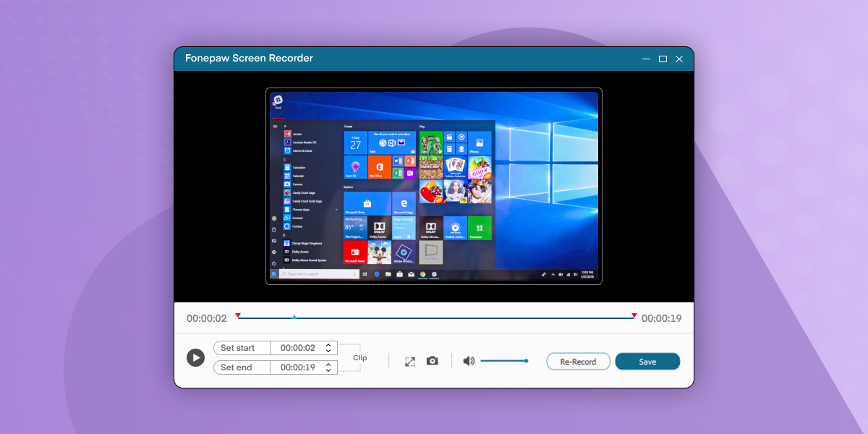Image resolution: width=868 pixels, height=434 pixels.
Task: Click the elapsed time 00:00:02 beside the timeline
Action: click(207, 318)
